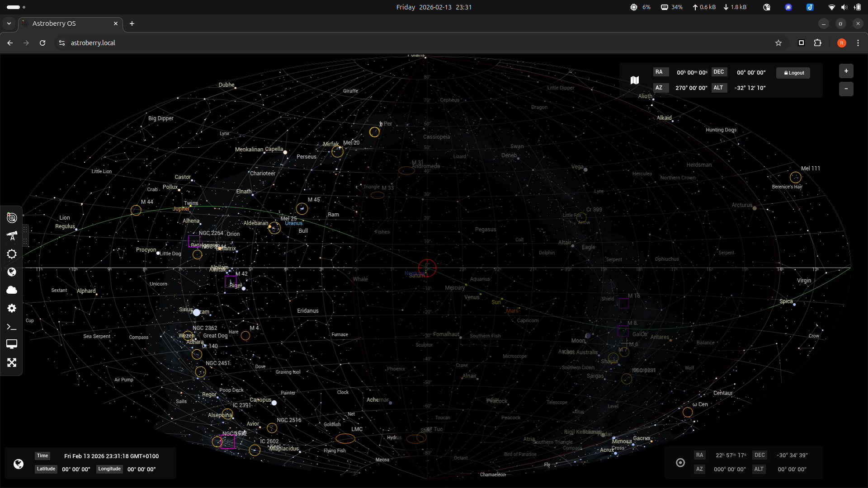Viewport: 868px width, 488px height.
Task: Open the weather cloud panel
Action: click(12, 290)
